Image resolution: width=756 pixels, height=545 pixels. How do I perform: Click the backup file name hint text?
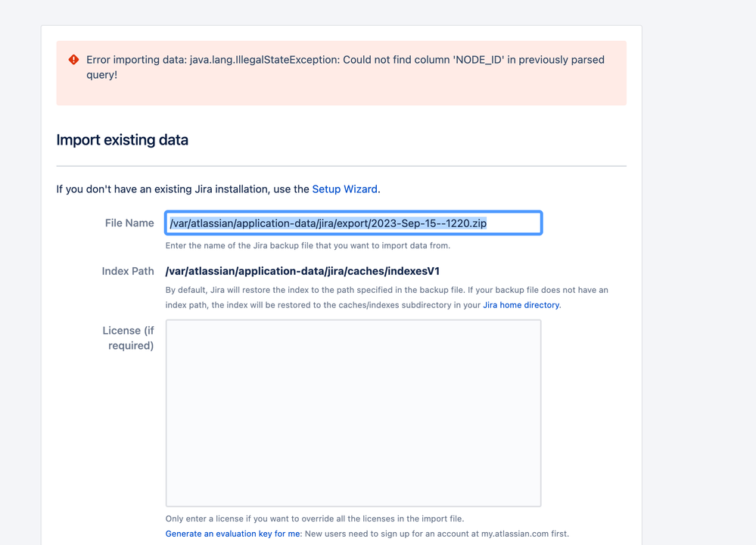click(x=307, y=245)
